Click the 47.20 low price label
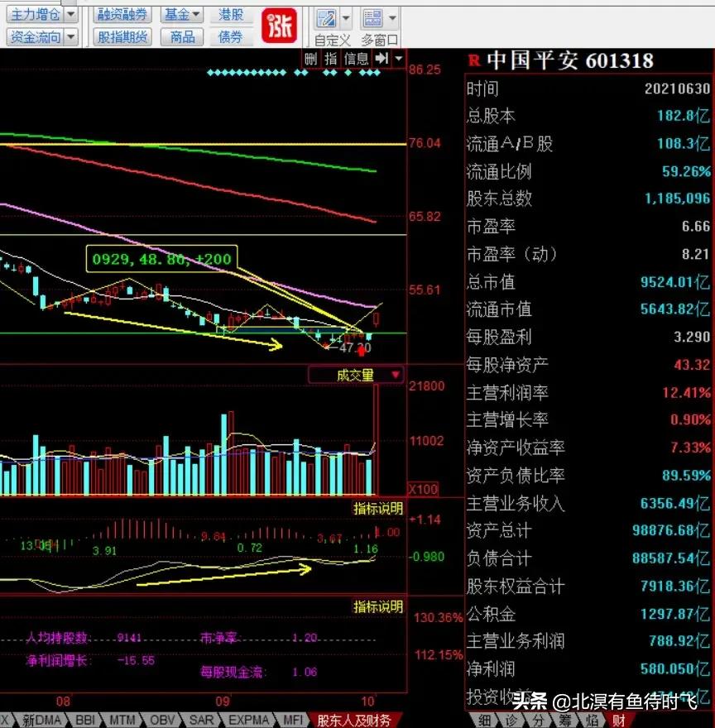The height and width of the screenshot is (728, 715). pyautogui.click(x=355, y=347)
